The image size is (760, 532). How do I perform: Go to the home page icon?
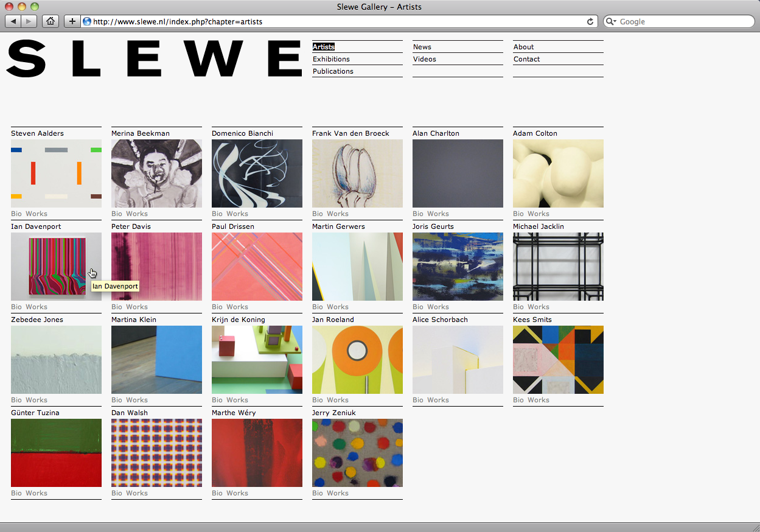(51, 21)
